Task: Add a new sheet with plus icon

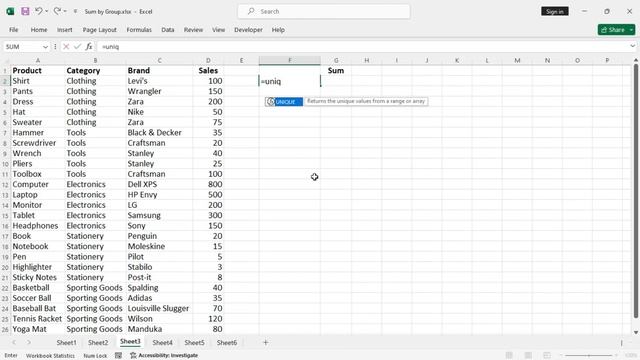Action: pos(265,342)
